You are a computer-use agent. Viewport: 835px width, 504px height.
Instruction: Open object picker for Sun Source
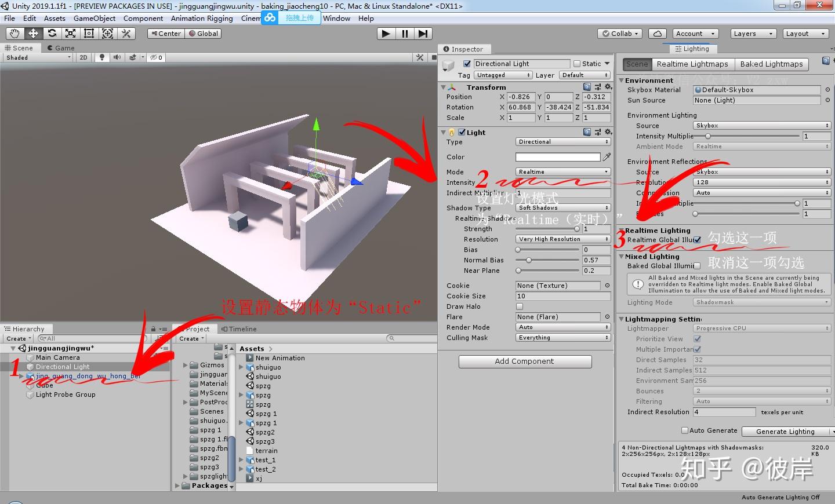(827, 100)
